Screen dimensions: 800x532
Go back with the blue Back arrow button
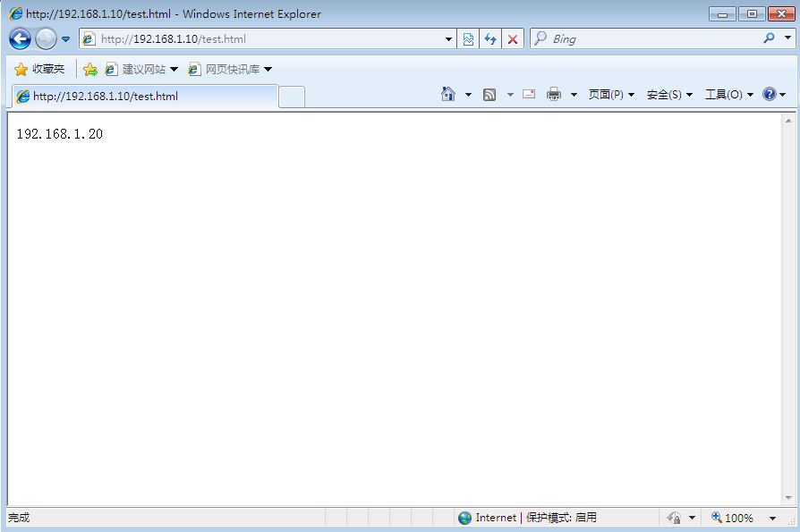[x=20, y=38]
